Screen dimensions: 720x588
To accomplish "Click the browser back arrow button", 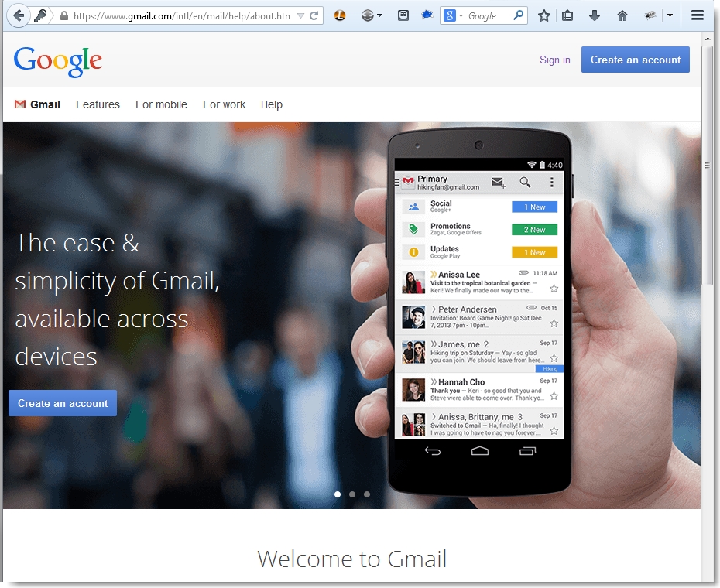I will click(19, 15).
